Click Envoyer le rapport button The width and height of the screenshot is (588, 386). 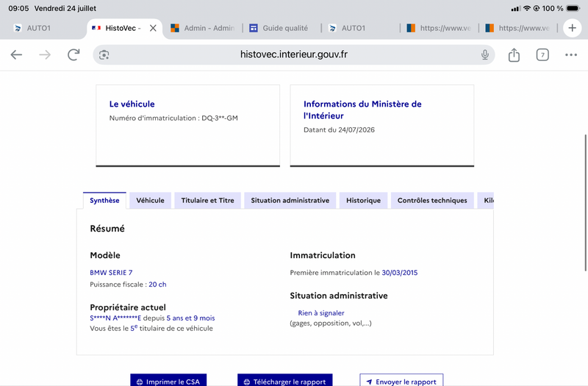(401, 380)
